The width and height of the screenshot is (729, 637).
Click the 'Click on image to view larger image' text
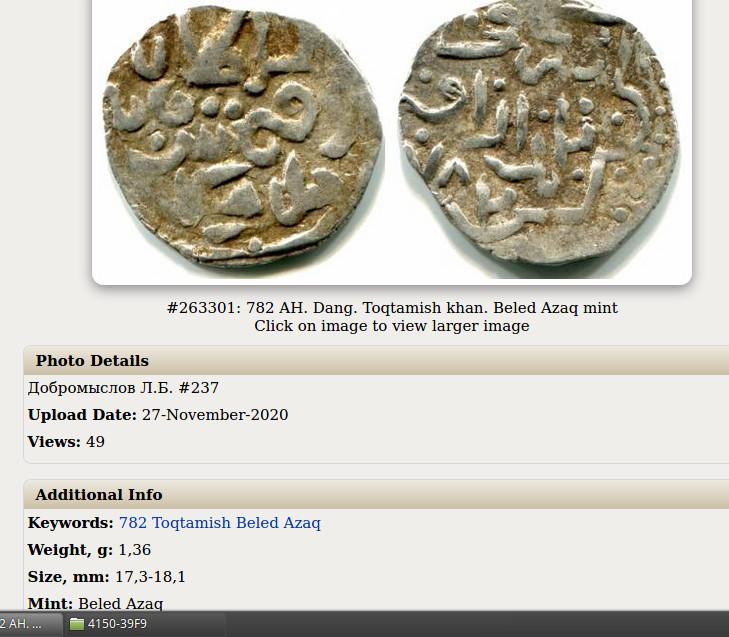pyautogui.click(x=391, y=326)
